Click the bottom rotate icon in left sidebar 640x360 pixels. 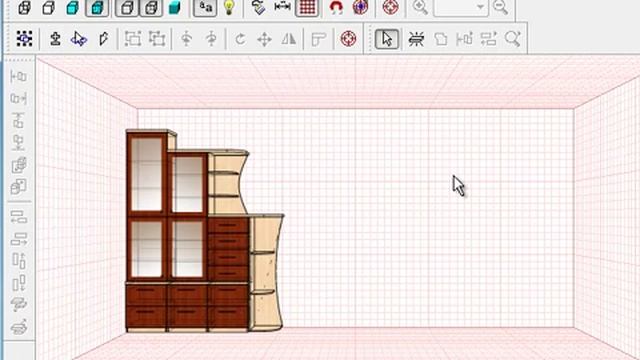coord(19,327)
